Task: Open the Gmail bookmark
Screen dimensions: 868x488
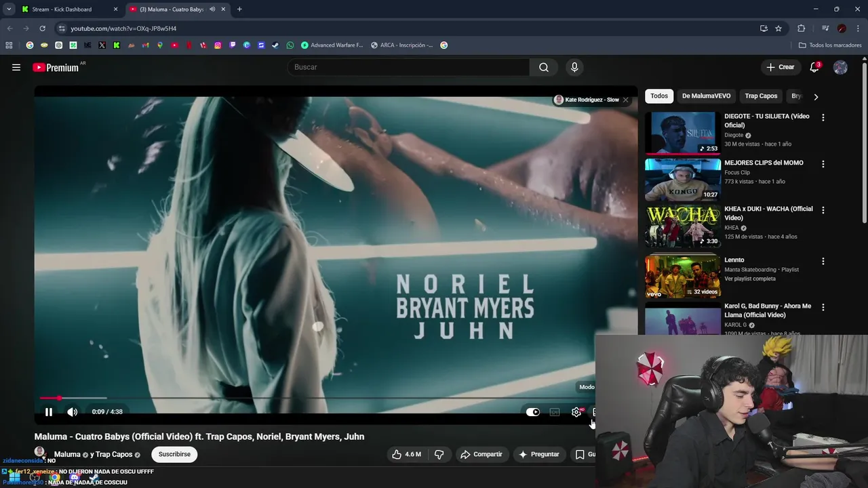Action: (x=145, y=45)
